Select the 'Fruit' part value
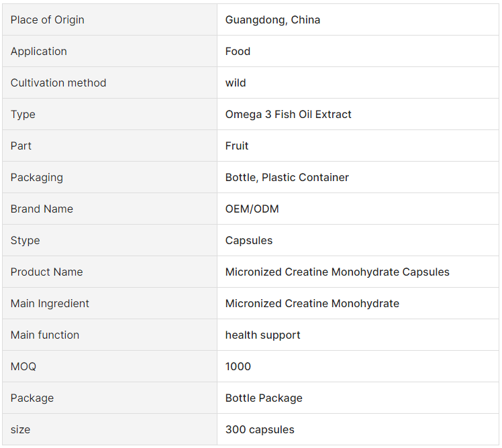502x448 pixels. click(237, 146)
